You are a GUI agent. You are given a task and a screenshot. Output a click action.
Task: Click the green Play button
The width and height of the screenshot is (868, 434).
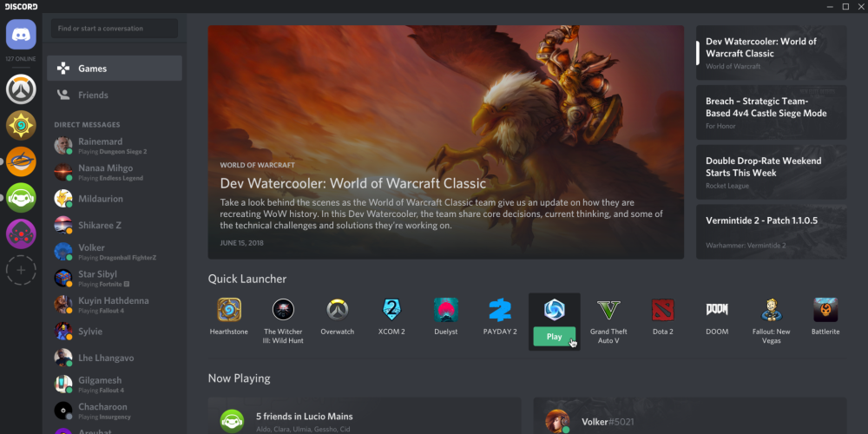click(554, 337)
